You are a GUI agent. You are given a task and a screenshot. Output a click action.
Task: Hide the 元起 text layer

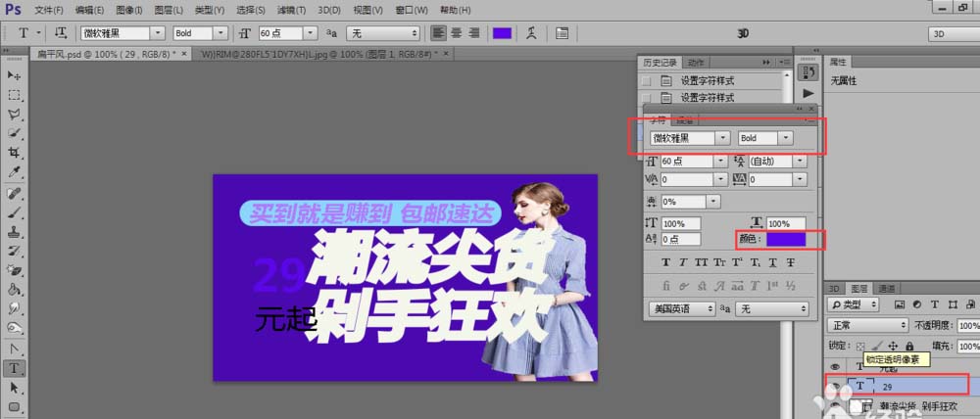pos(834,367)
